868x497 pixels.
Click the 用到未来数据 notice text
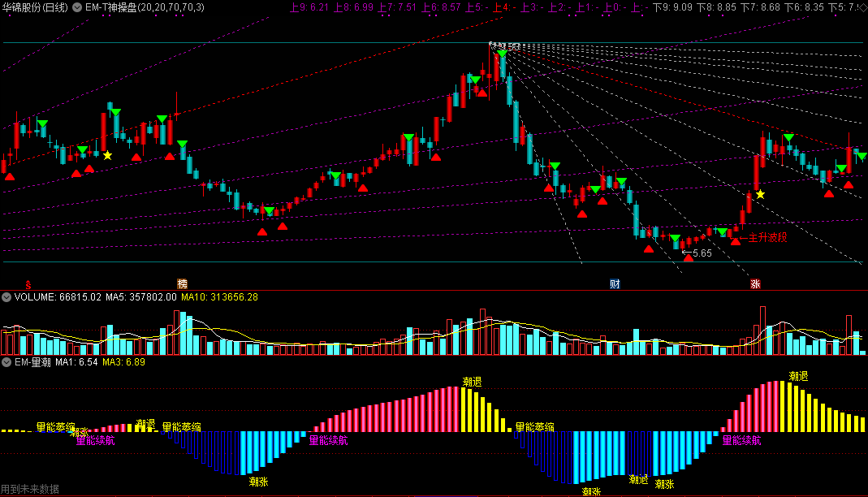pos(30,489)
